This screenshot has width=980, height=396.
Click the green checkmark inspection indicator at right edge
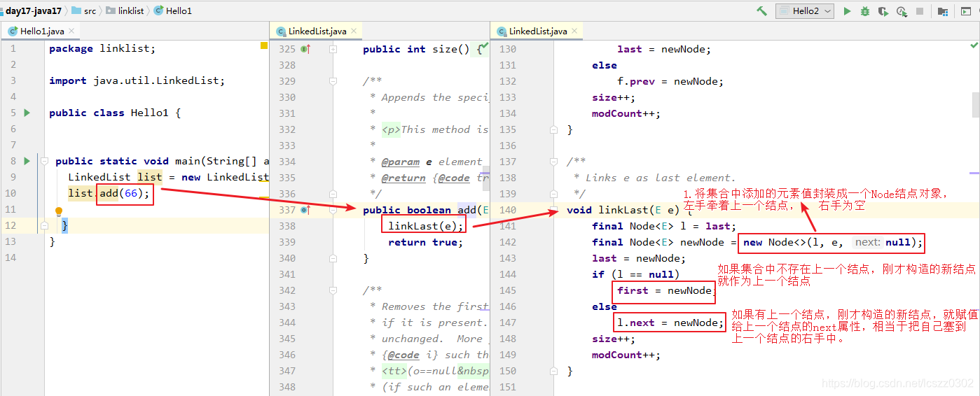974,45
